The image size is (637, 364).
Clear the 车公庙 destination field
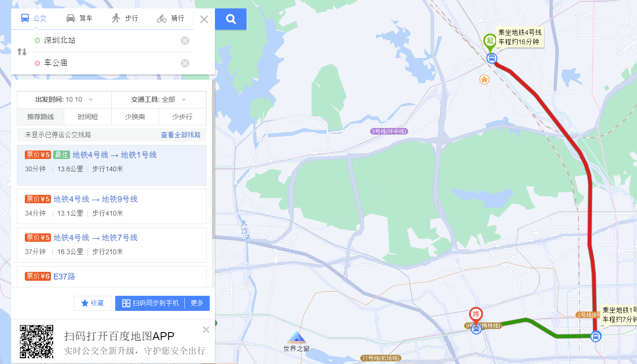coord(185,63)
